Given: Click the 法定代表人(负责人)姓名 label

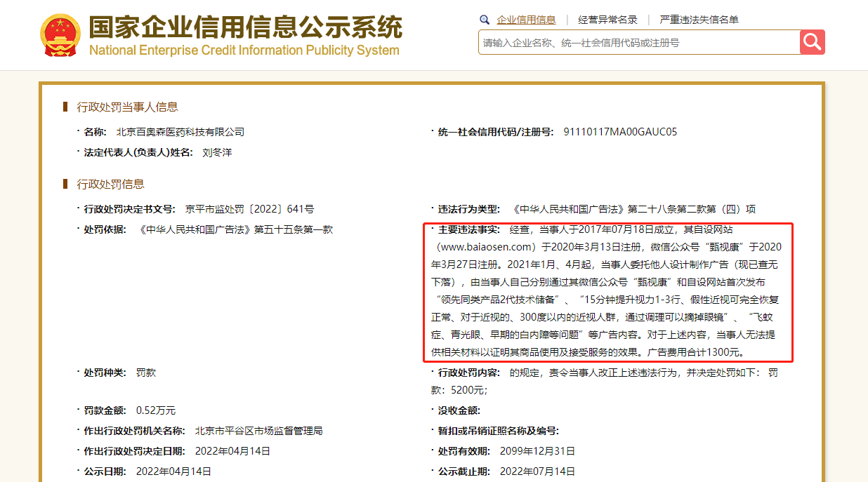Looking at the screenshot, I should coord(138,152).
